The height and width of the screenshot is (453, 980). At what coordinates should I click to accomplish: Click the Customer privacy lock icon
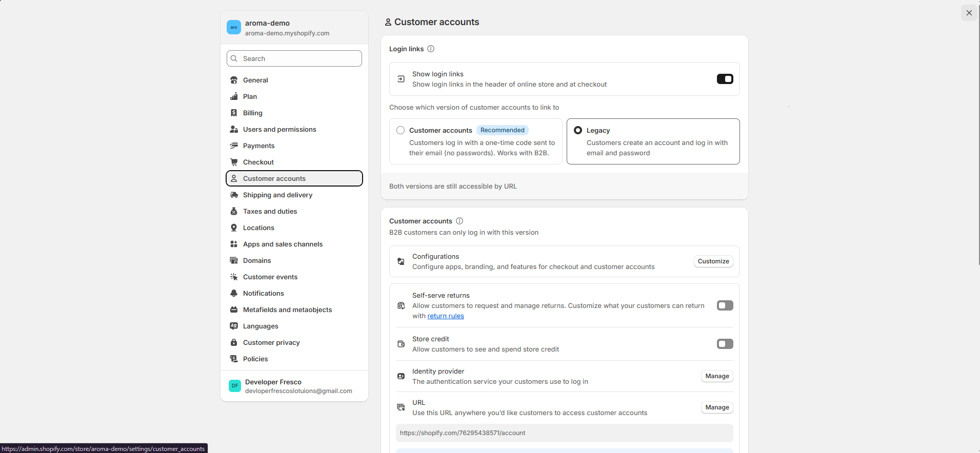(x=234, y=342)
